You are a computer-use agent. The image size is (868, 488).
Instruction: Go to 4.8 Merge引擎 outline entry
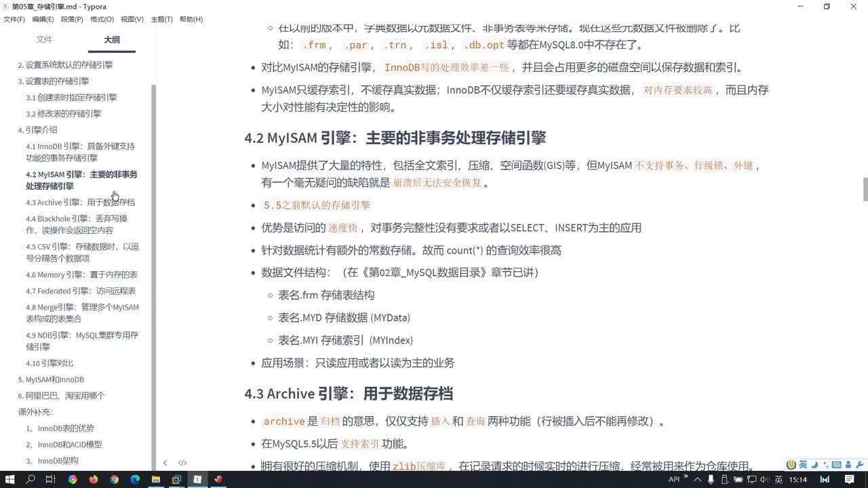click(x=82, y=313)
